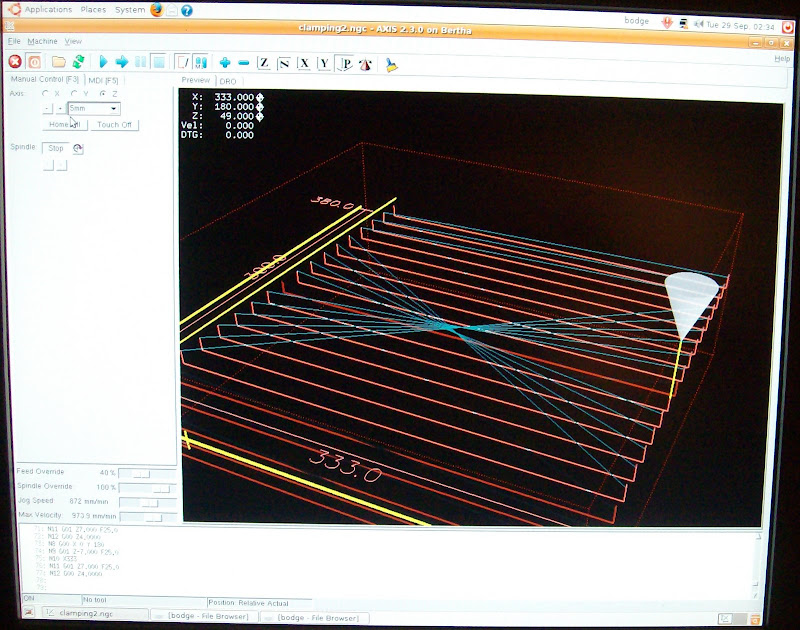The image size is (800, 630).
Task: Toggle machine power button
Action: tap(33, 62)
